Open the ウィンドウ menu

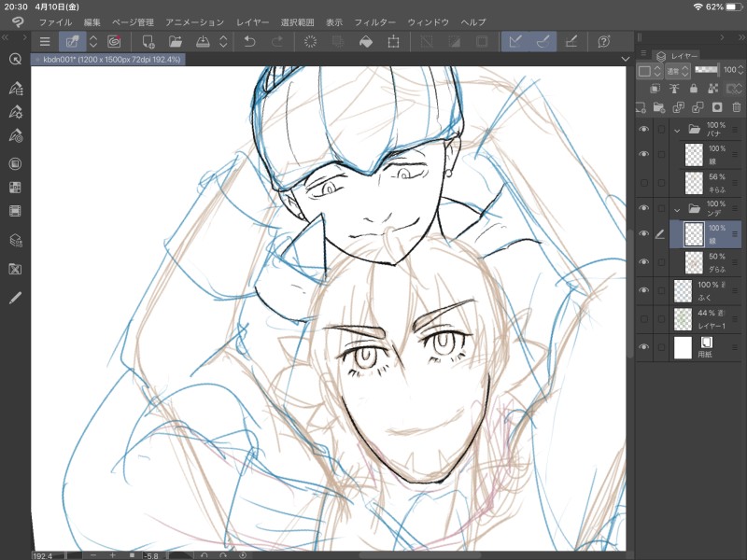[x=429, y=22]
